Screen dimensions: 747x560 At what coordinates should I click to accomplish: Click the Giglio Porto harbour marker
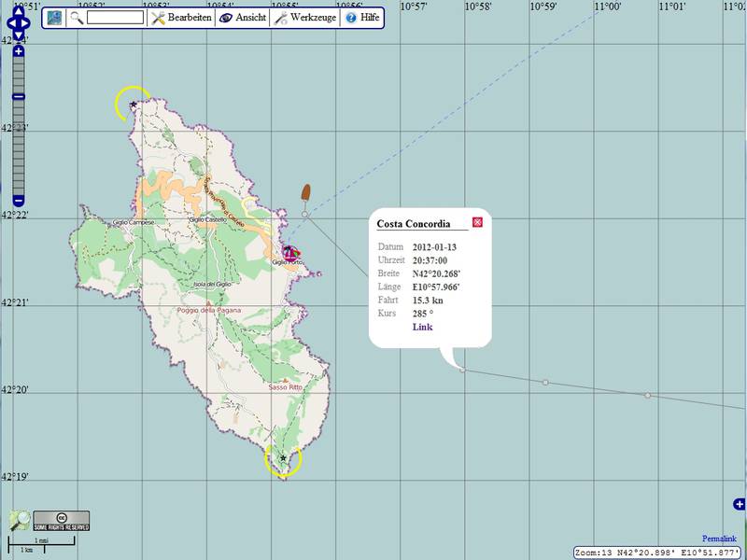tap(290, 253)
